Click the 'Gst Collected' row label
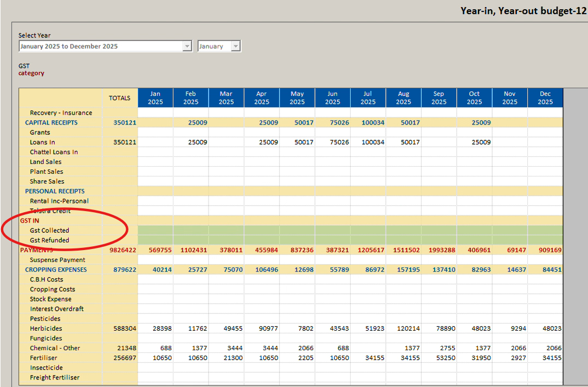The width and height of the screenshot is (588, 387). [x=49, y=231]
